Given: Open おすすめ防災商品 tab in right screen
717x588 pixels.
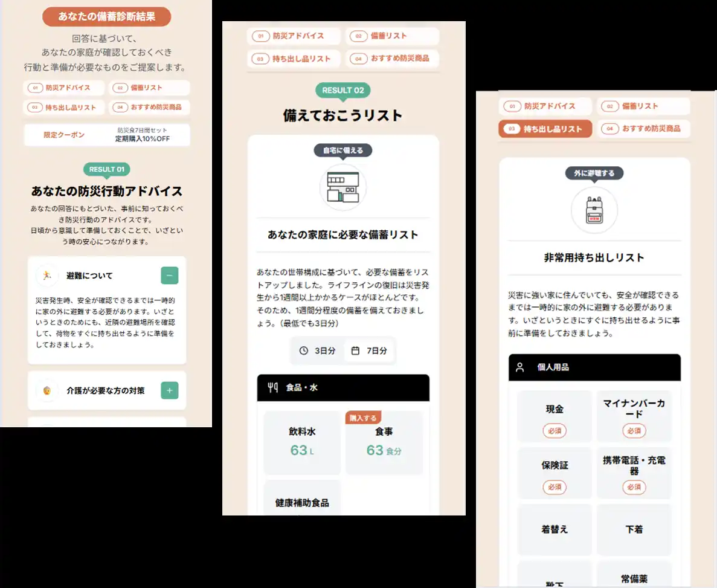Looking at the screenshot, I should pos(643,129).
